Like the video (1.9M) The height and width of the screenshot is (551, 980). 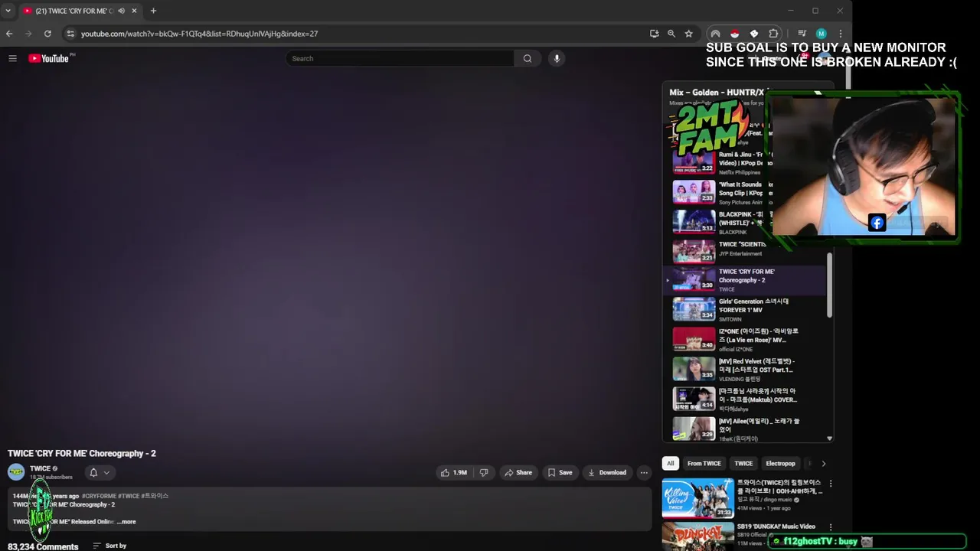[x=454, y=472]
